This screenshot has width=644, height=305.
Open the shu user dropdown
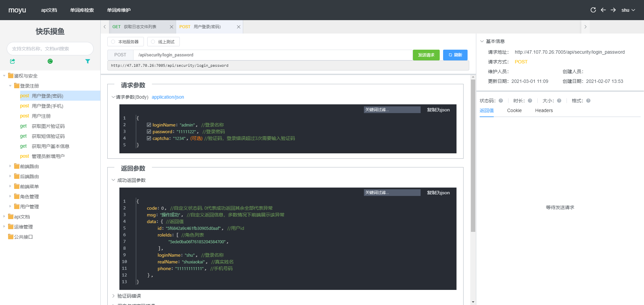click(x=628, y=10)
